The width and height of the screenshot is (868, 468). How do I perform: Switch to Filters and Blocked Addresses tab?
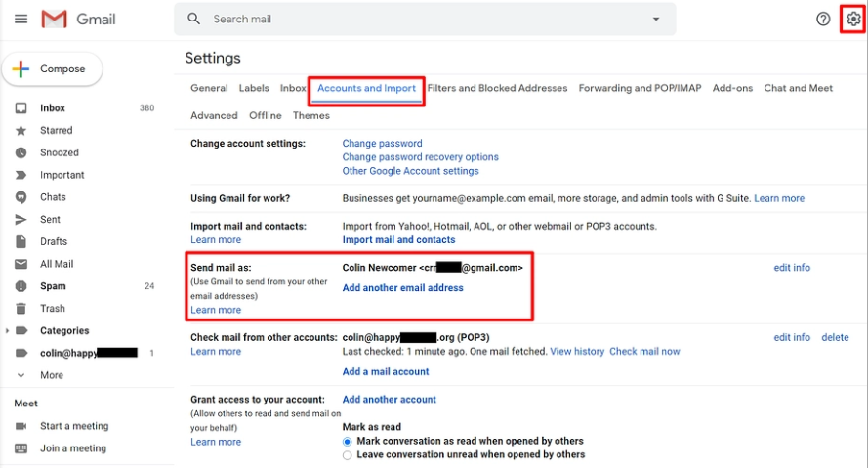(x=497, y=88)
